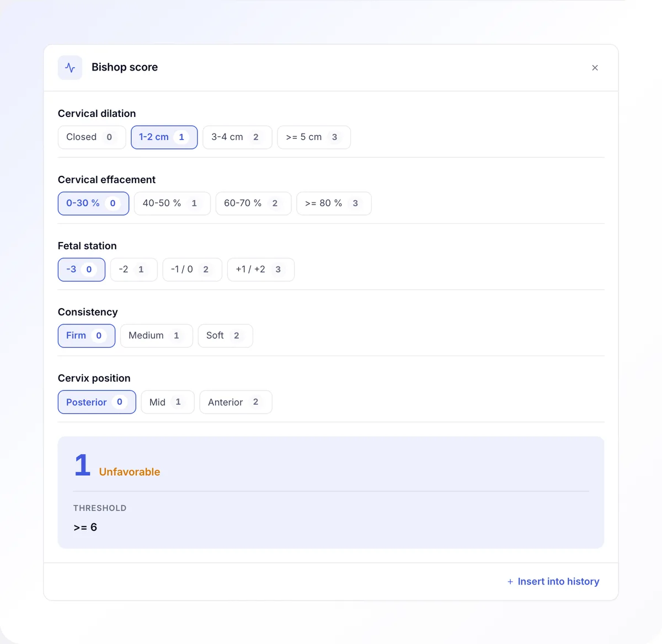The height and width of the screenshot is (644, 662).
Task: Set consistency to Soft
Action: [225, 336]
